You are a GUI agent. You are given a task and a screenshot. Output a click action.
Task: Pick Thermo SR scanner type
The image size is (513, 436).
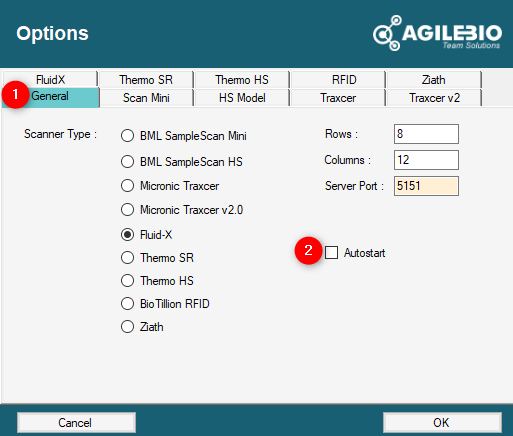pyautogui.click(x=127, y=258)
